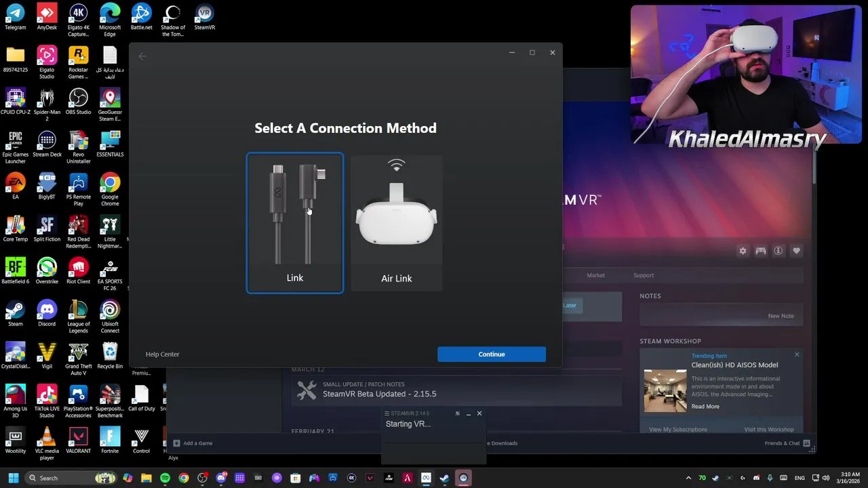Open VALORANT desktop shortcut
Image resolution: width=868 pixels, height=488 pixels.
[x=78, y=441]
